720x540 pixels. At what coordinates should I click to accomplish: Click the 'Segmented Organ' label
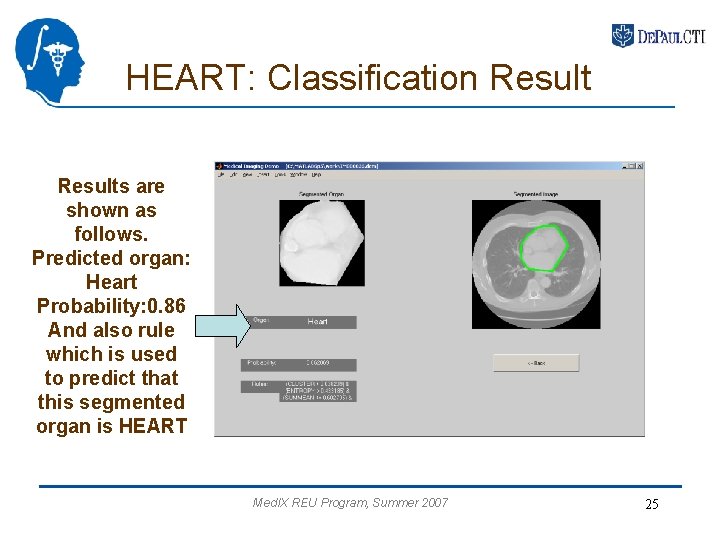coord(321,194)
